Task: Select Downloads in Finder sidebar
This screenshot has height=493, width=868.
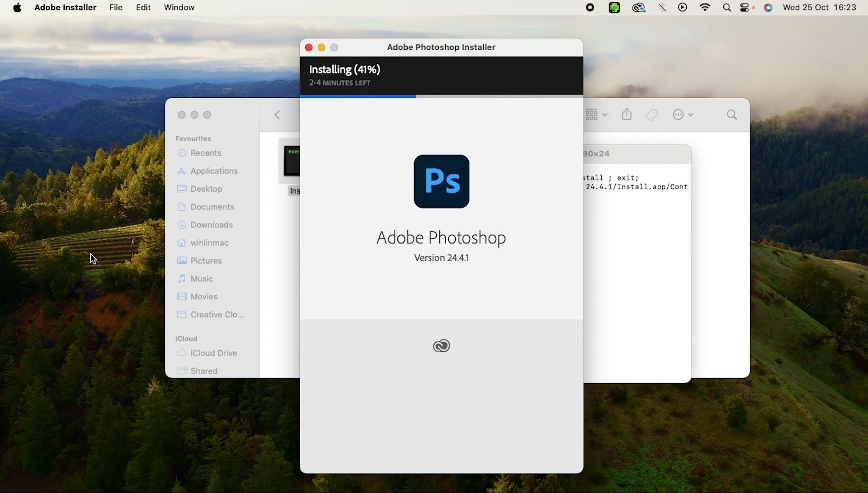Action: pos(212,225)
